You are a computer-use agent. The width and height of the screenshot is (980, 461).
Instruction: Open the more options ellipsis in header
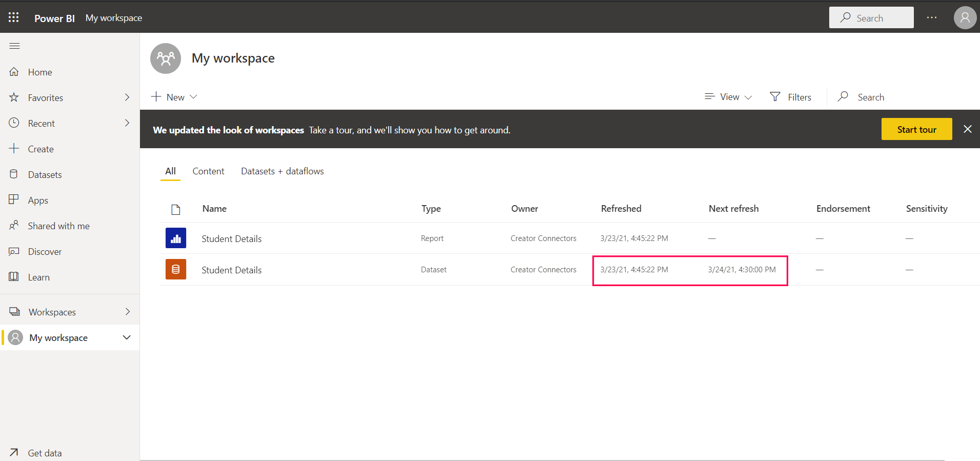(x=932, y=18)
